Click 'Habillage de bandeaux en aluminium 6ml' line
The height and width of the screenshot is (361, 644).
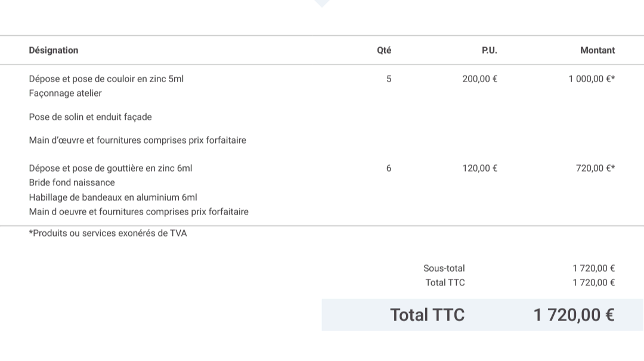click(113, 197)
